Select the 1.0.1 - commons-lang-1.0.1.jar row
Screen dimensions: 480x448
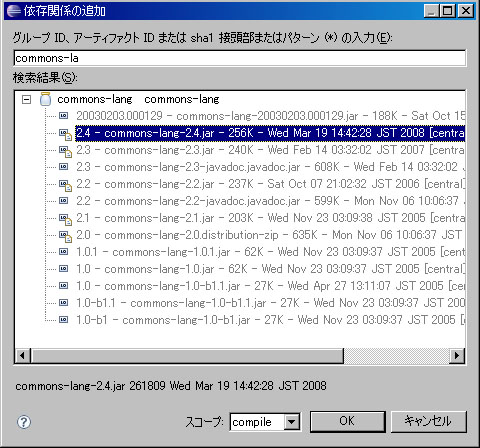click(270, 252)
